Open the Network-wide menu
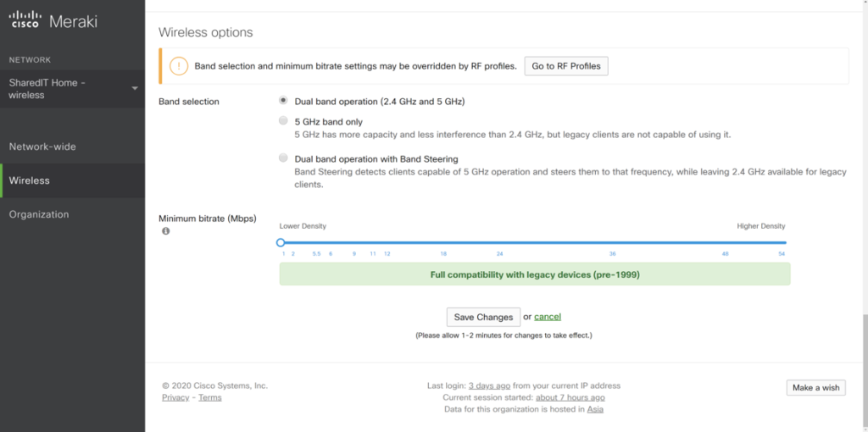 click(42, 147)
